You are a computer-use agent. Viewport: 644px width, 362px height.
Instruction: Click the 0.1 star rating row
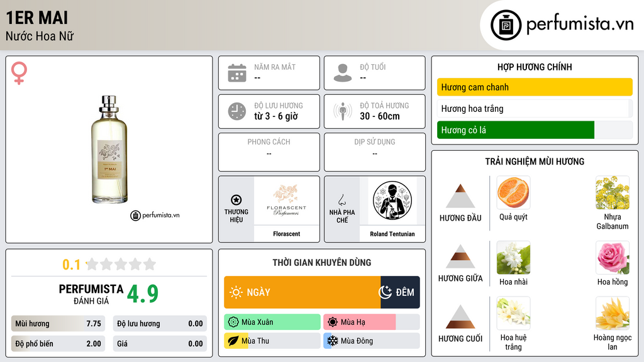pyautogui.click(x=109, y=265)
